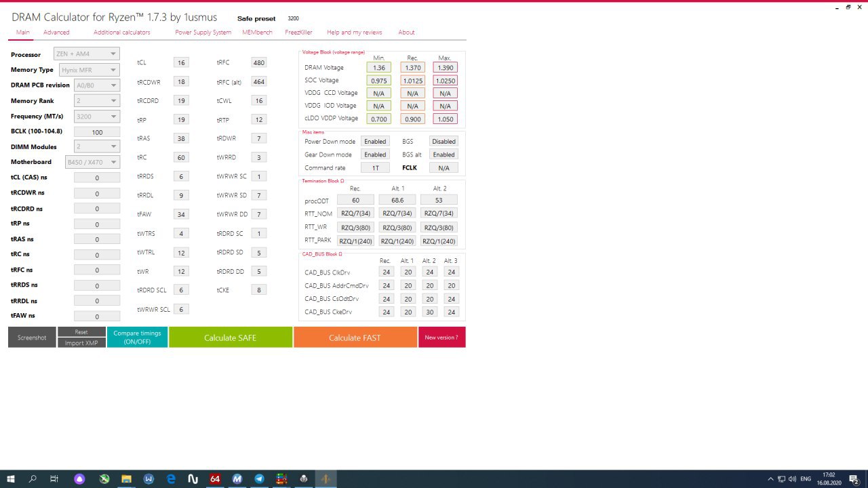The image size is (868, 488).
Task: Click the Reset button
Action: point(81,332)
